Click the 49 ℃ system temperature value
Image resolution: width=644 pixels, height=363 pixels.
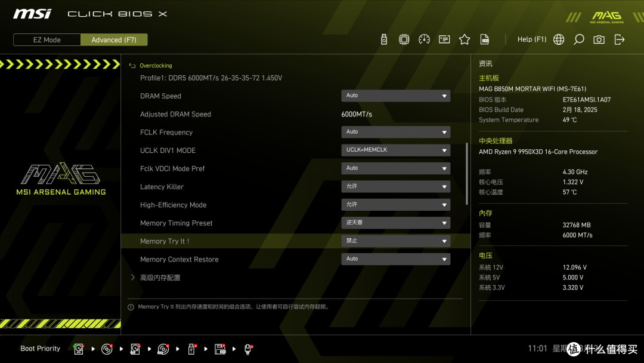569,119
